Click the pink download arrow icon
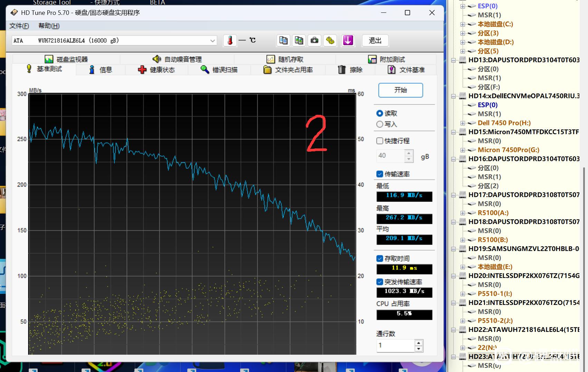The height and width of the screenshot is (372, 588). coord(348,40)
